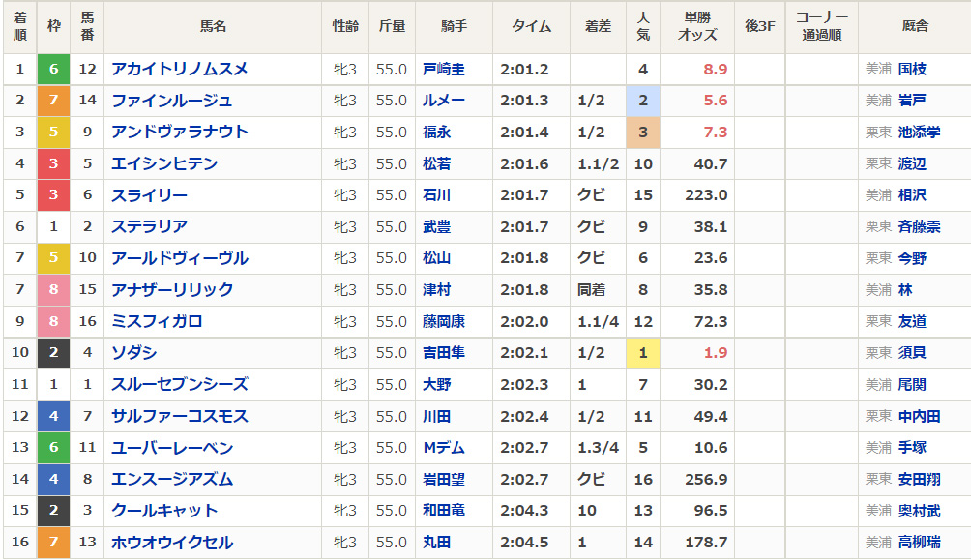Image resolution: width=971 pixels, height=560 pixels.
Task: Click the 馬名 column header
Action: pos(213,26)
